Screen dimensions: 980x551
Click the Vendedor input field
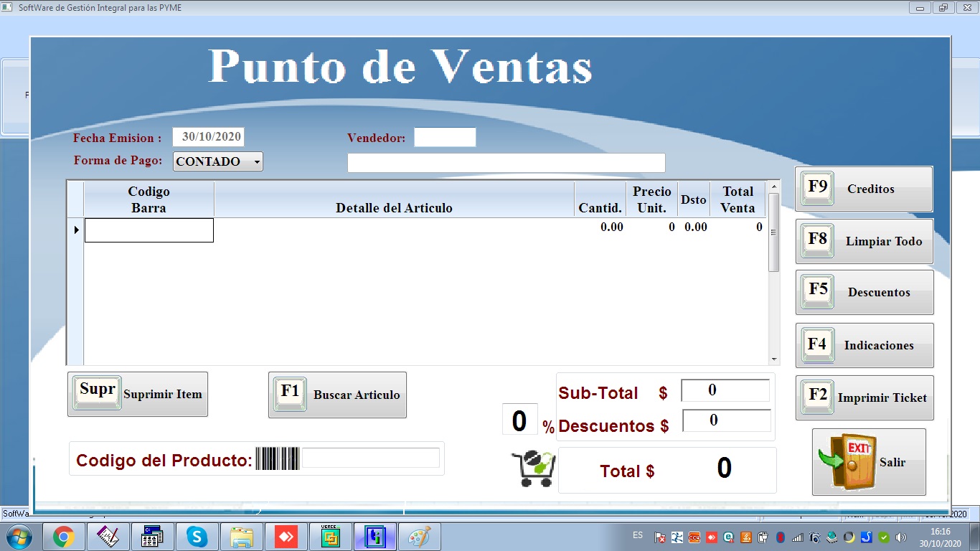coord(445,137)
